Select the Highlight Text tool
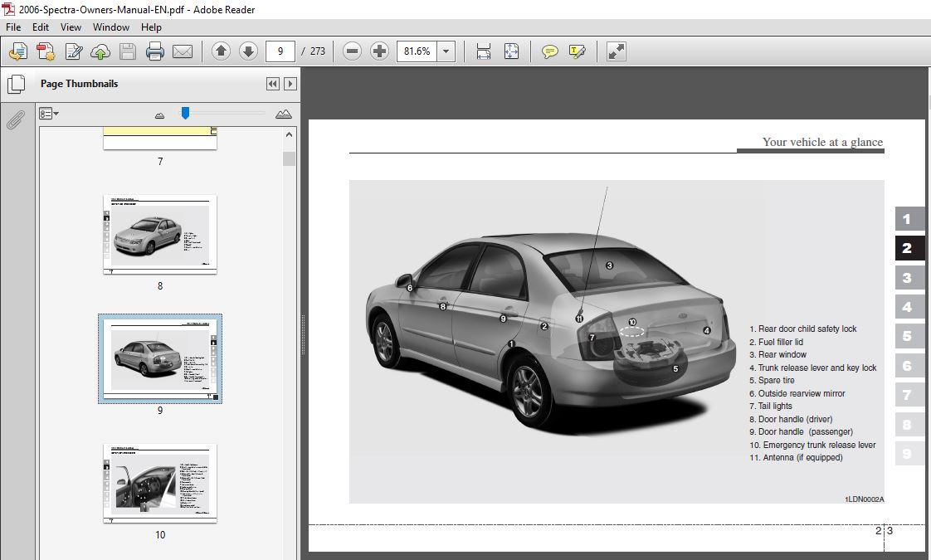Screen dimensions: 931x560 (578, 51)
